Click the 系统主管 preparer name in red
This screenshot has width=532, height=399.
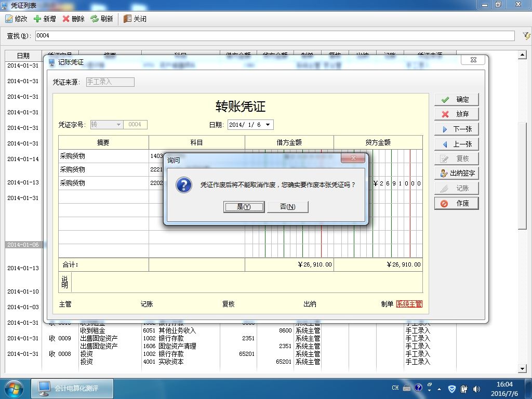pos(409,304)
